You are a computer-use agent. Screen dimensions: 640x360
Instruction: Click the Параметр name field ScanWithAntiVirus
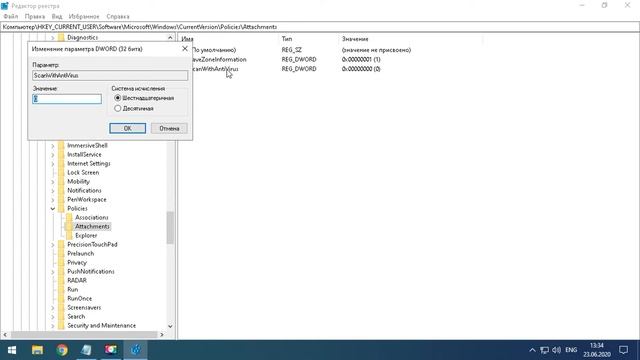[110, 76]
